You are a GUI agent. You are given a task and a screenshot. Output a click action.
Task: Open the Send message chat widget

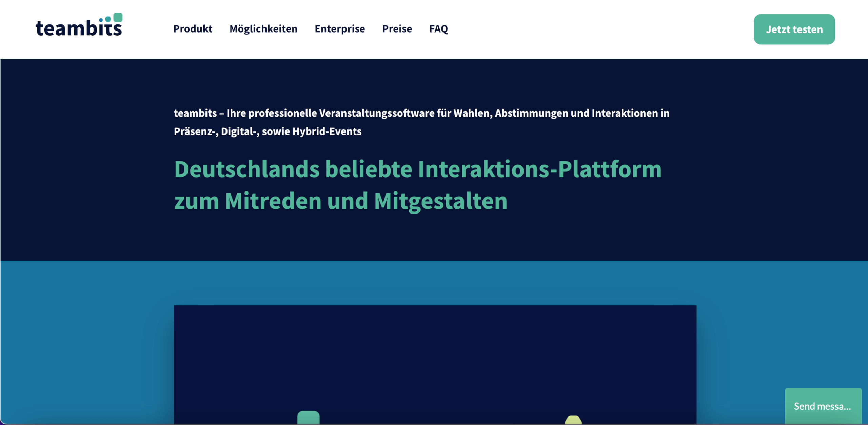pyautogui.click(x=823, y=406)
